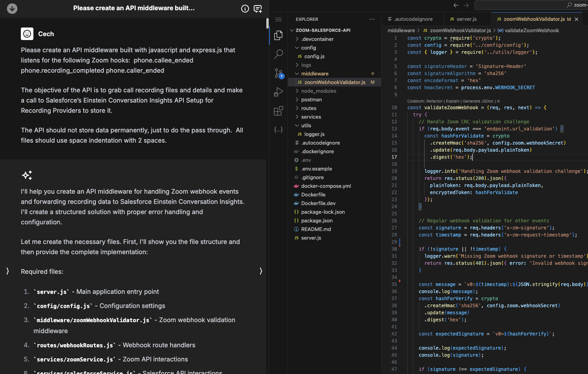Click validateZoomWebhook in the breadcrumb

click(x=532, y=30)
